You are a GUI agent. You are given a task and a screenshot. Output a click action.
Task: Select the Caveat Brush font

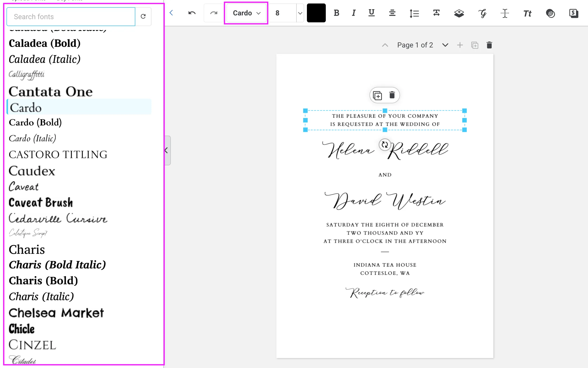pos(40,202)
